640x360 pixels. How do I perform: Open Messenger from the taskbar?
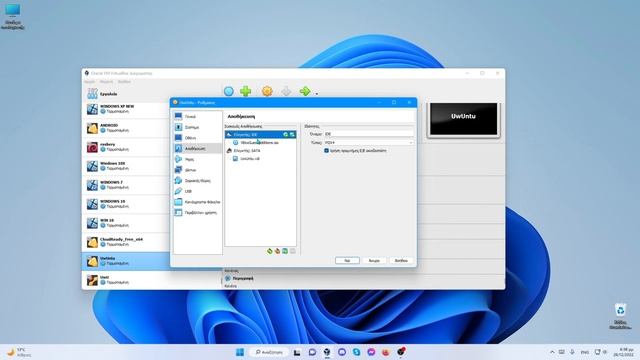point(371,352)
